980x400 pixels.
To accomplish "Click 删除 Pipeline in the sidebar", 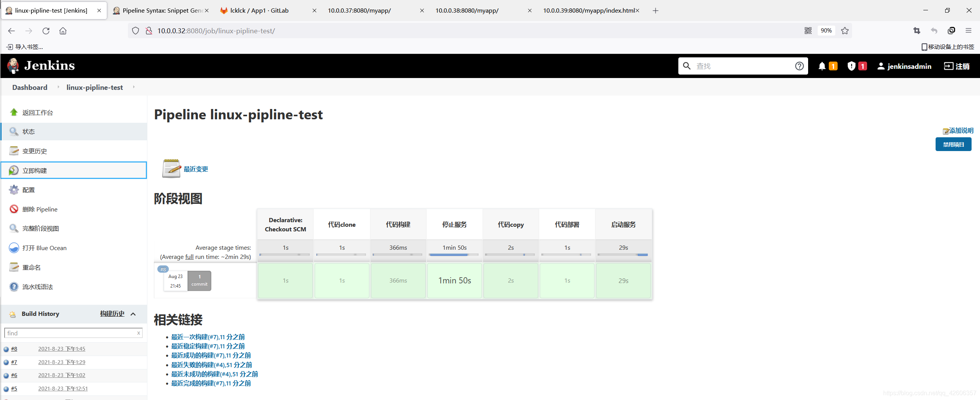I will (40, 209).
